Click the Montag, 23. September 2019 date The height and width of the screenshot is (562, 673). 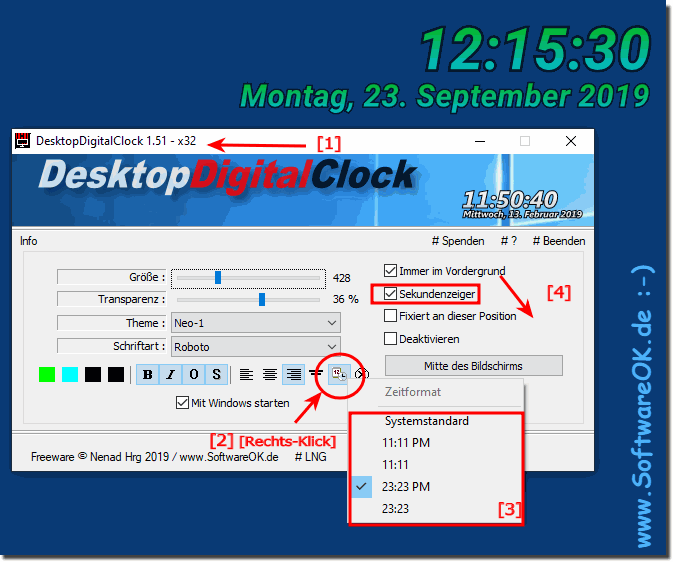(x=445, y=96)
